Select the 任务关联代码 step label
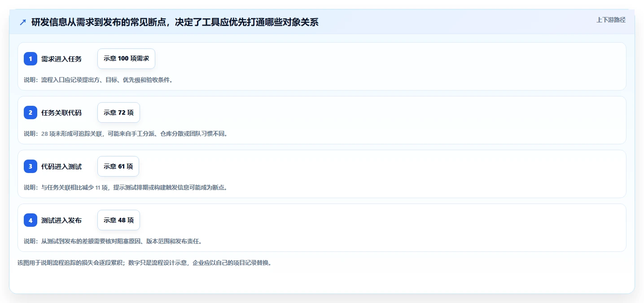The width and height of the screenshot is (644, 303). coord(61,113)
